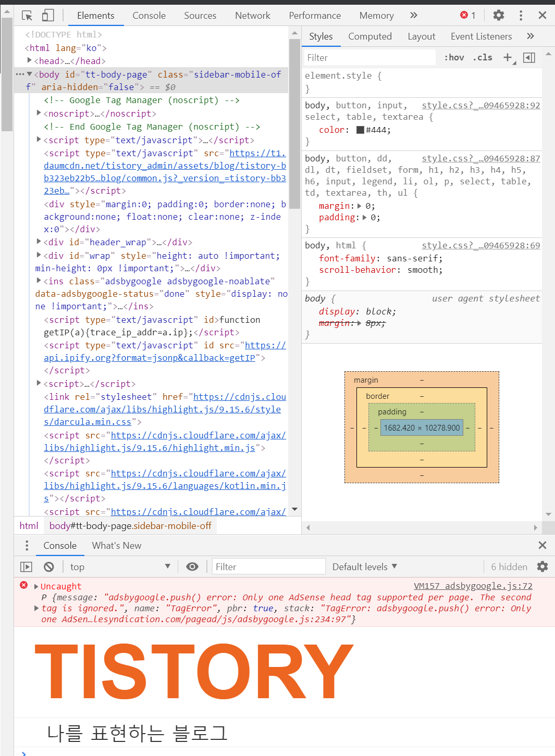Viewport: 555px width, 756px height.
Task: Create a live expression with eye icon
Action: coord(192,566)
